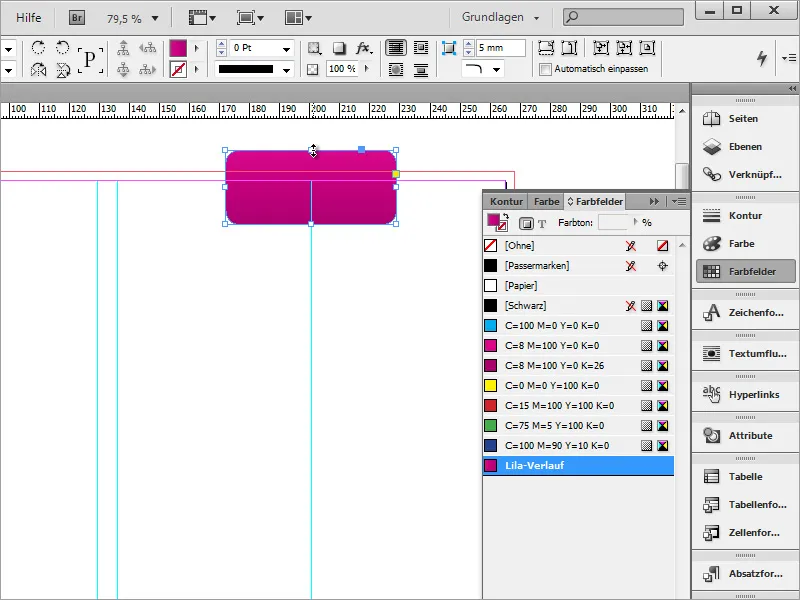800x600 pixels.
Task: Open the Attribute panel
Action: click(x=745, y=435)
